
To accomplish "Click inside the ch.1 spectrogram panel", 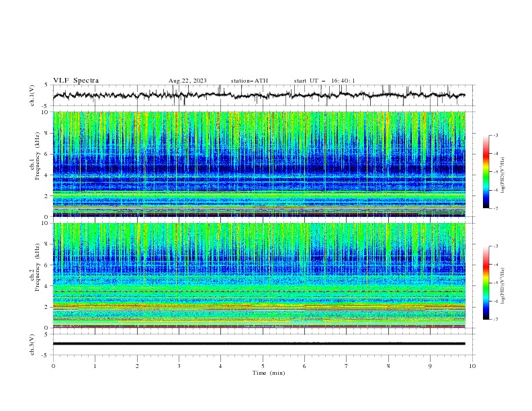I will click(259, 164).
